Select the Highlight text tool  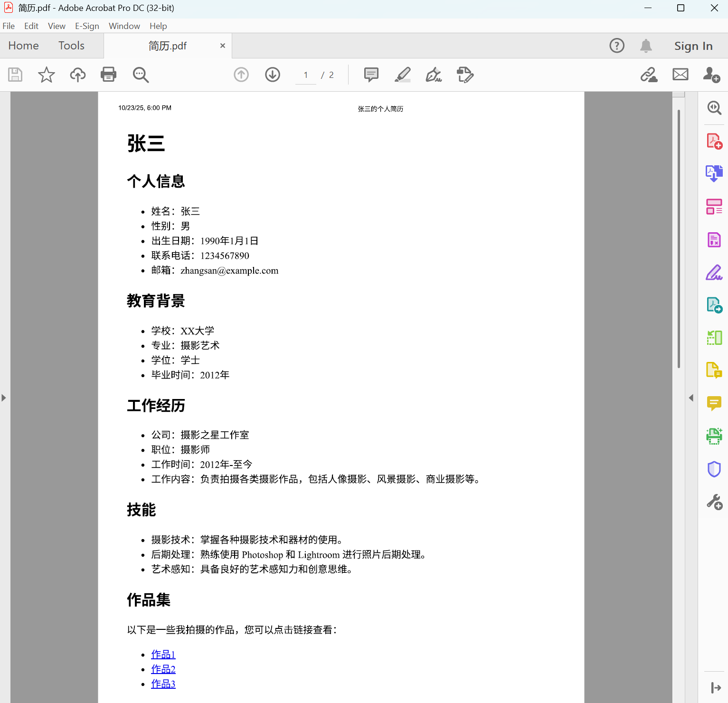click(402, 75)
